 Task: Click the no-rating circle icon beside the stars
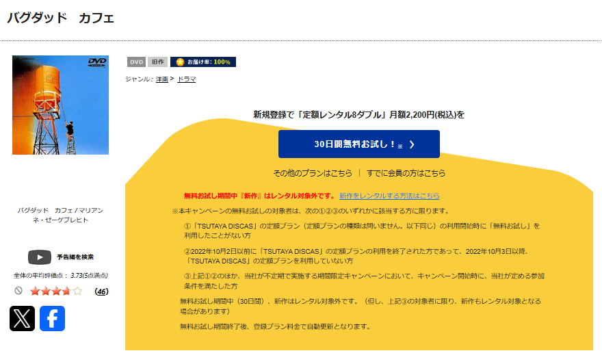pos(18,291)
